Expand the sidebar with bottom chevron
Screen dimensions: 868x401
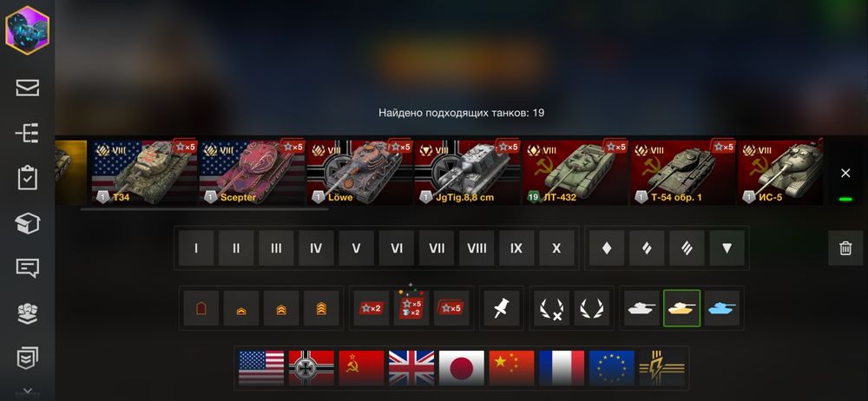[x=27, y=391]
